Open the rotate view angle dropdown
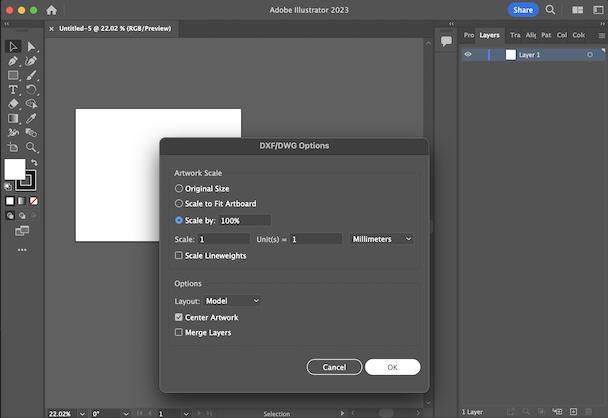 126,414
